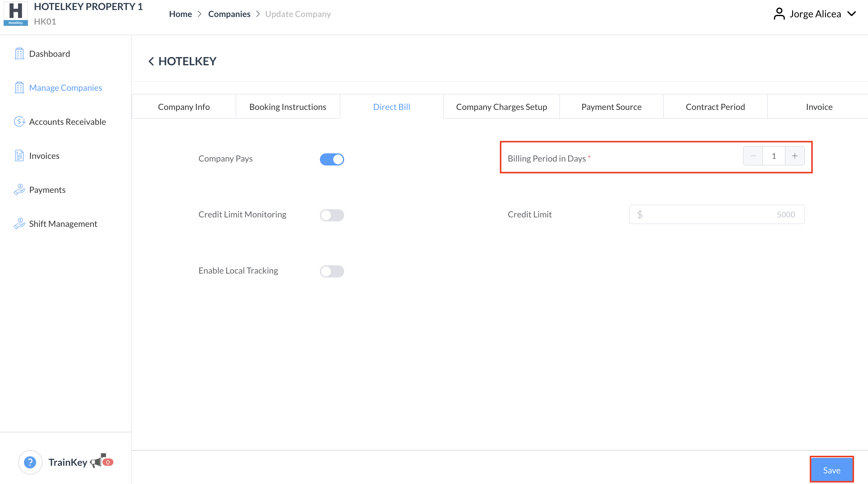Click back arrow next to HOTELKEY
This screenshot has width=868, height=484.
(x=151, y=61)
